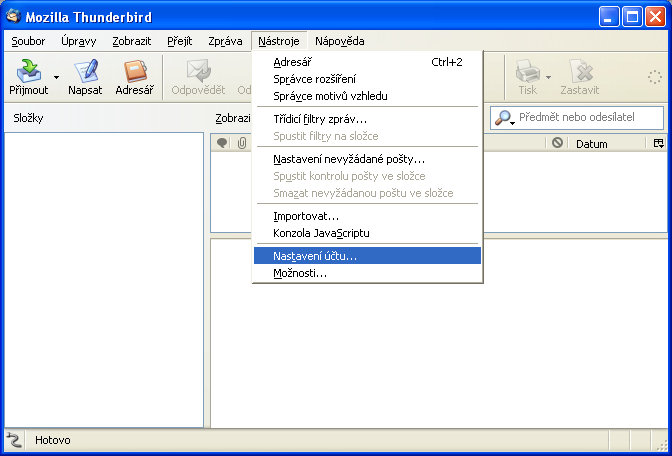Image resolution: width=672 pixels, height=456 pixels.
Task: Maximize the Thunderbird window
Action: pyautogui.click(x=632, y=17)
